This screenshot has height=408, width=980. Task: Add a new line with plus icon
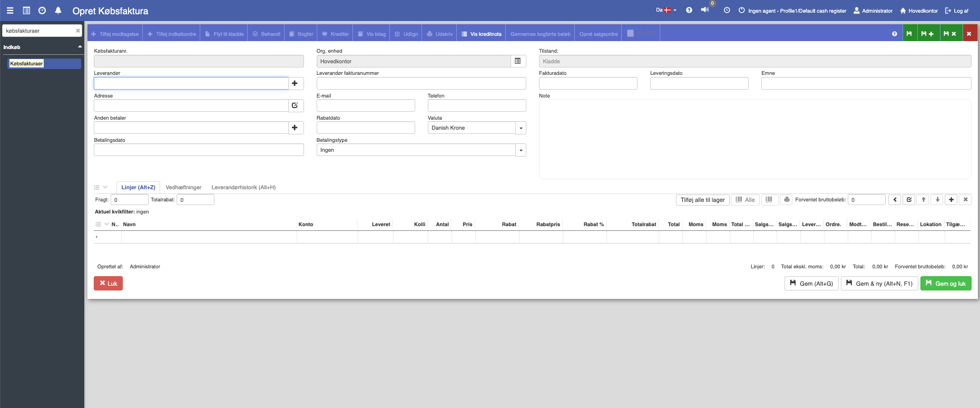coord(951,200)
